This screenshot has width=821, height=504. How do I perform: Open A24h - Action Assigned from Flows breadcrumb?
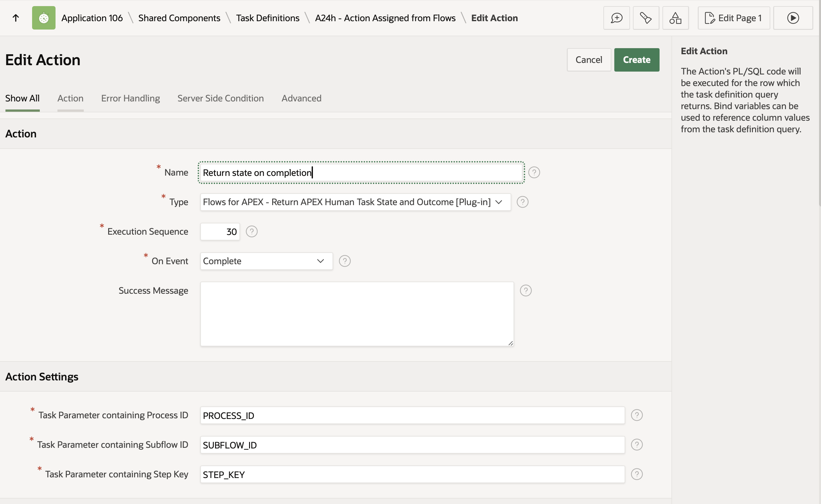coord(385,18)
